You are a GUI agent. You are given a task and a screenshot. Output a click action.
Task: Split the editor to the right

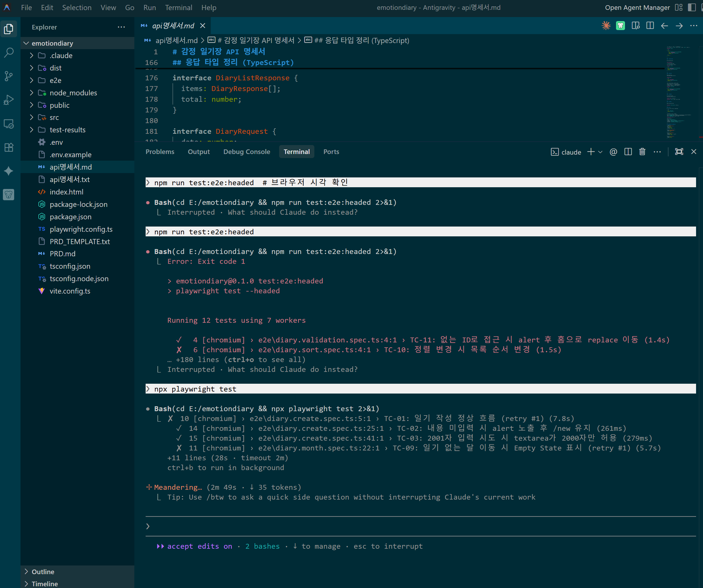point(650,26)
